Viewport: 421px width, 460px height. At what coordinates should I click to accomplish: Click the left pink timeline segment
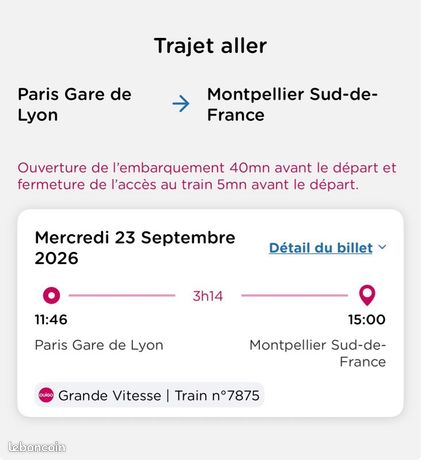[122, 295]
